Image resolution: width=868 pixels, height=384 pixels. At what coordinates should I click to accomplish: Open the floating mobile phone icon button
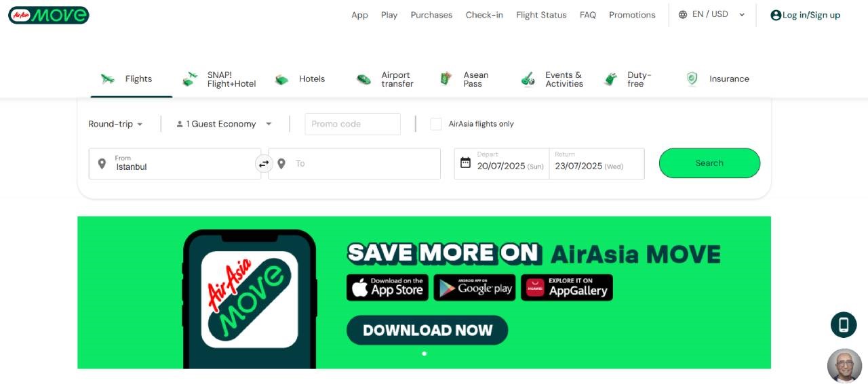844,325
